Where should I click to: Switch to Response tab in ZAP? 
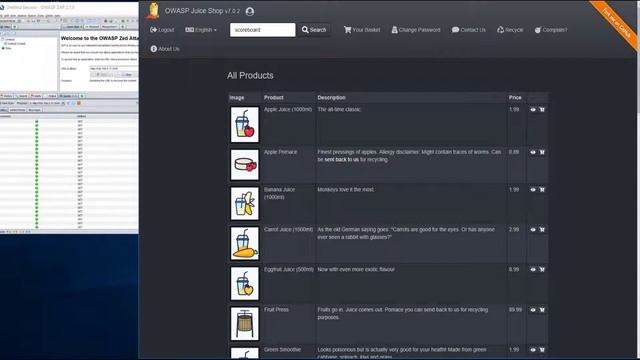tap(109, 27)
